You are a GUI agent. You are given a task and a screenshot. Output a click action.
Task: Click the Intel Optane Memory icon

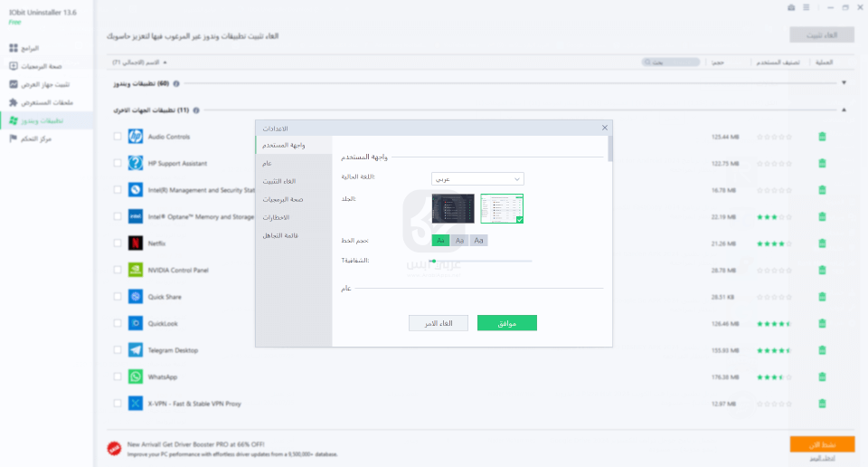[x=136, y=216]
